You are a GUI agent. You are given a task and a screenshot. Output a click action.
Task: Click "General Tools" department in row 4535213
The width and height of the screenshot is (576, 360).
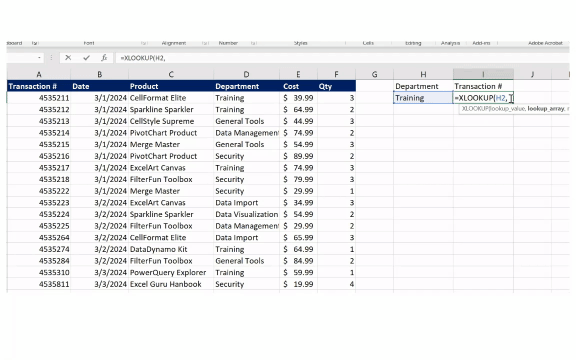[246, 121]
